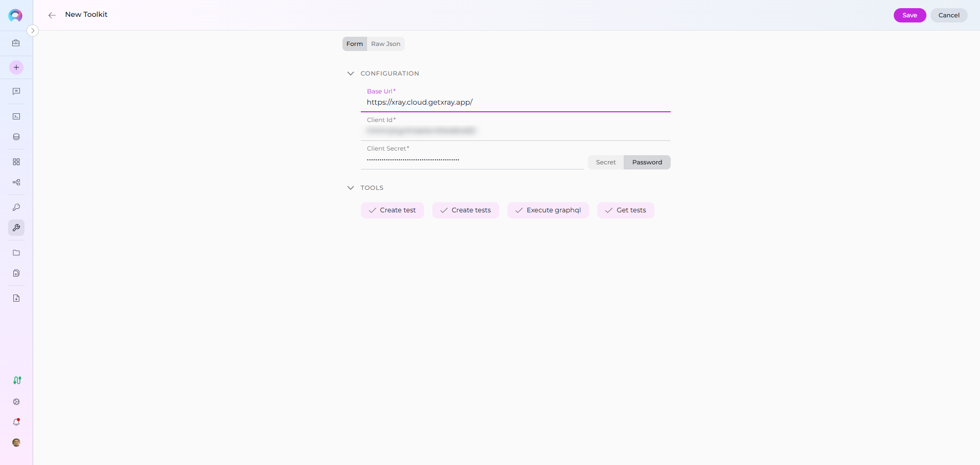Toggle the Create tests tool
The width and height of the screenshot is (980, 465).
click(465, 210)
